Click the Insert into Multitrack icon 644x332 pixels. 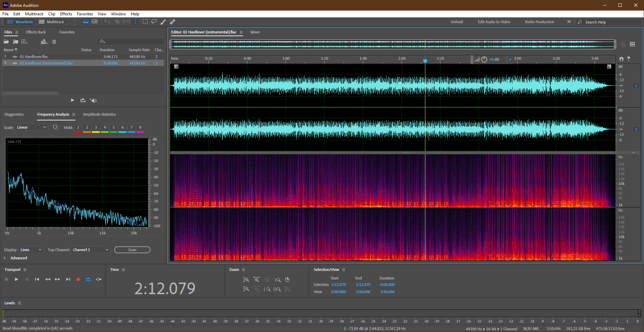pos(44,42)
